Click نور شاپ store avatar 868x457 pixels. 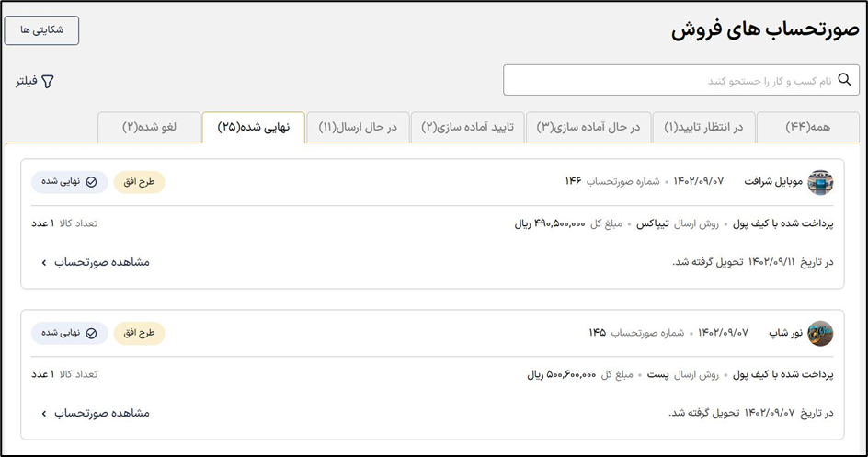point(820,333)
